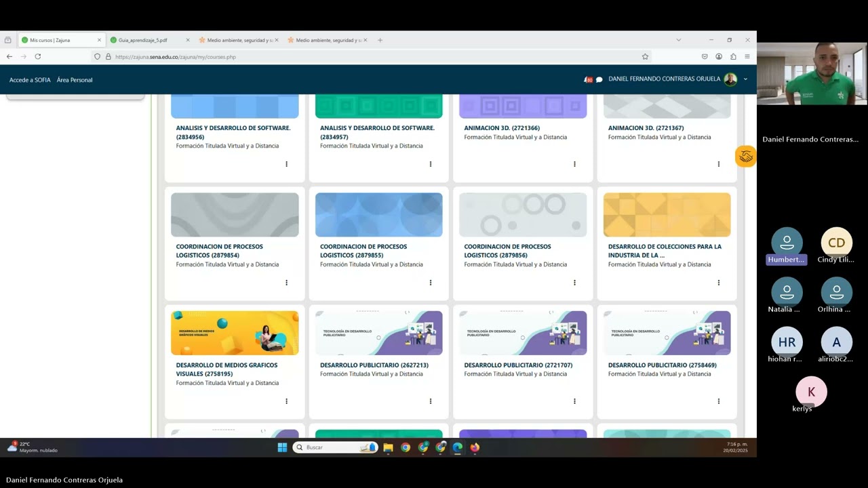Open the messages chat bubble icon

[x=599, y=79]
